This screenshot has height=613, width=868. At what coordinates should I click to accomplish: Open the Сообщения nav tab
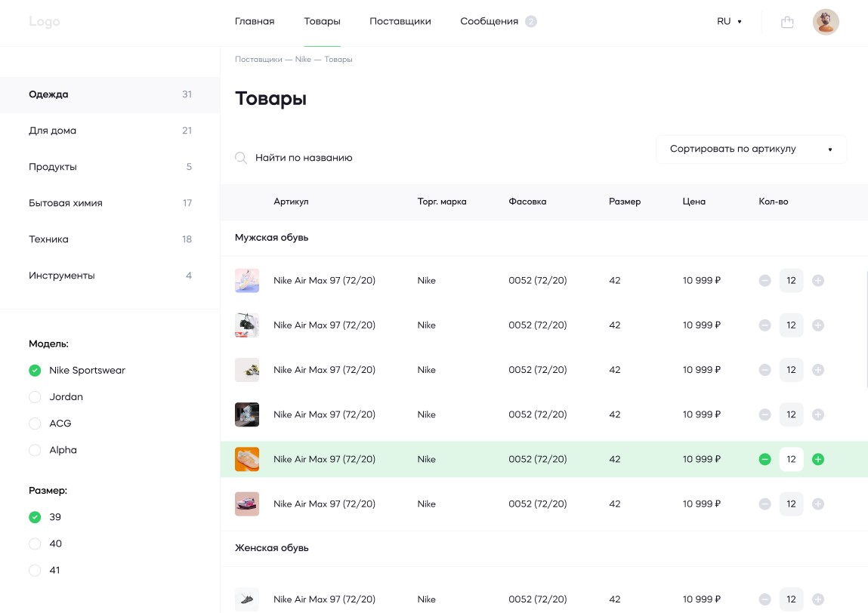click(490, 22)
